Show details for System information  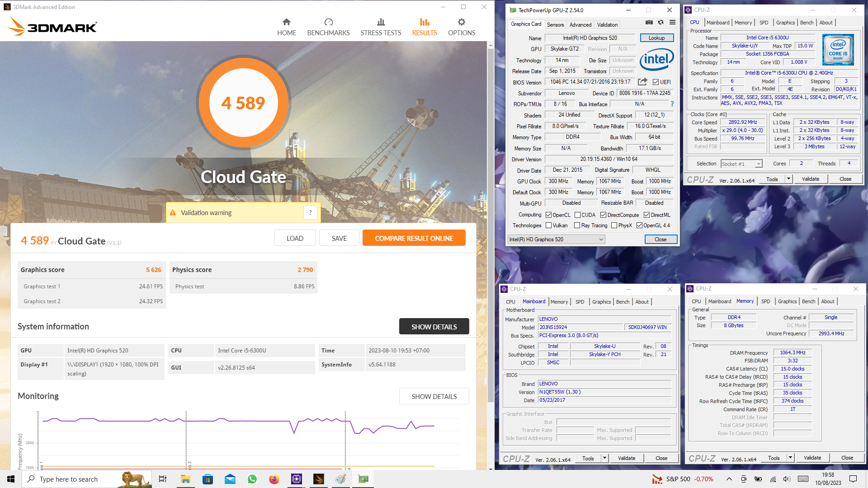[x=434, y=326]
